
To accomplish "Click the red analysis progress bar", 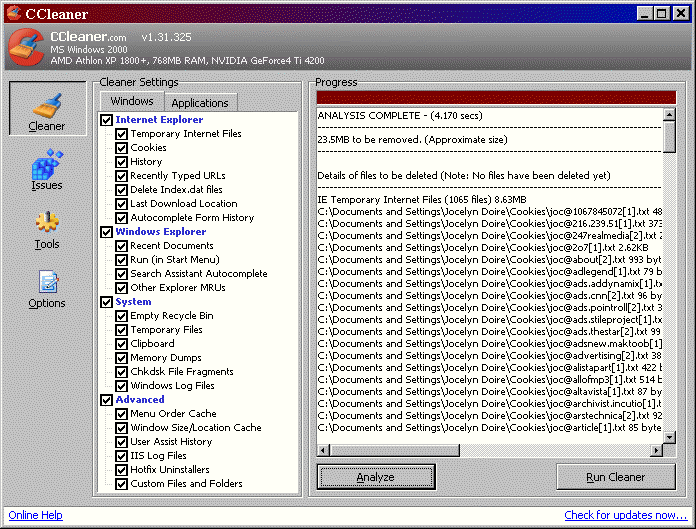I will [496, 97].
